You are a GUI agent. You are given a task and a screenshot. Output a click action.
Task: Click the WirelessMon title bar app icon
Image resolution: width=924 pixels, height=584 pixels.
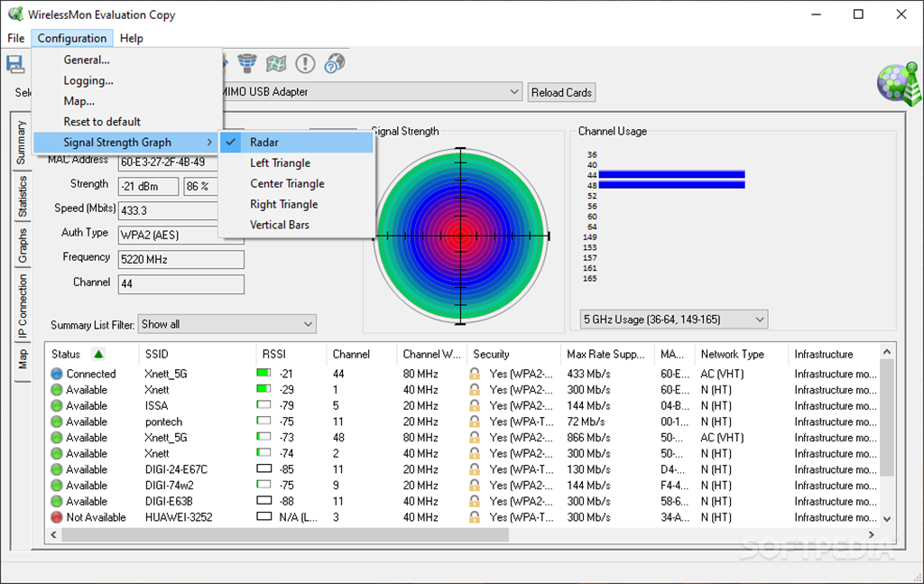point(15,14)
